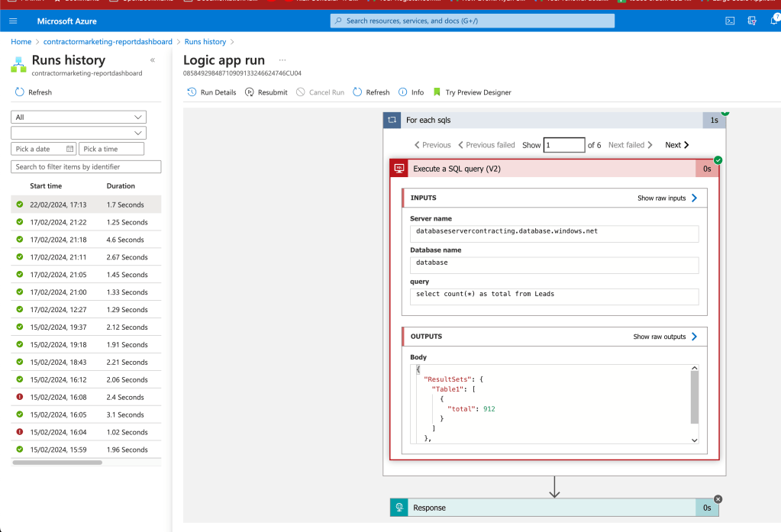Click the Resubmit toolbar button
This screenshot has width=781, height=532.
click(x=266, y=92)
